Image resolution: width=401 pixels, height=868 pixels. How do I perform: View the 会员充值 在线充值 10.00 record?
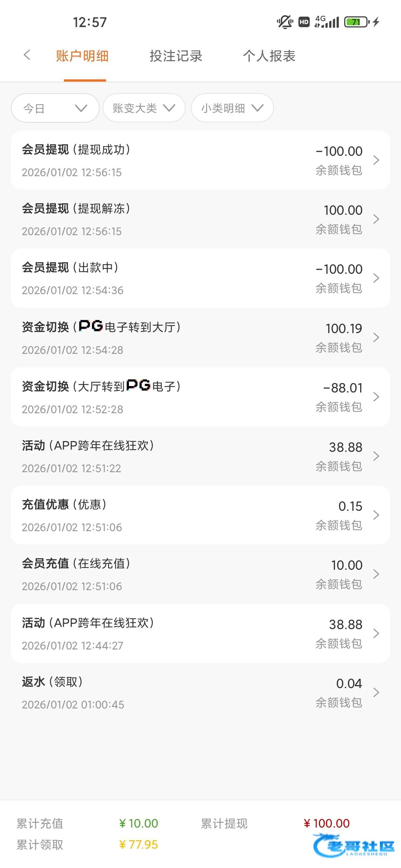pyautogui.click(x=200, y=574)
